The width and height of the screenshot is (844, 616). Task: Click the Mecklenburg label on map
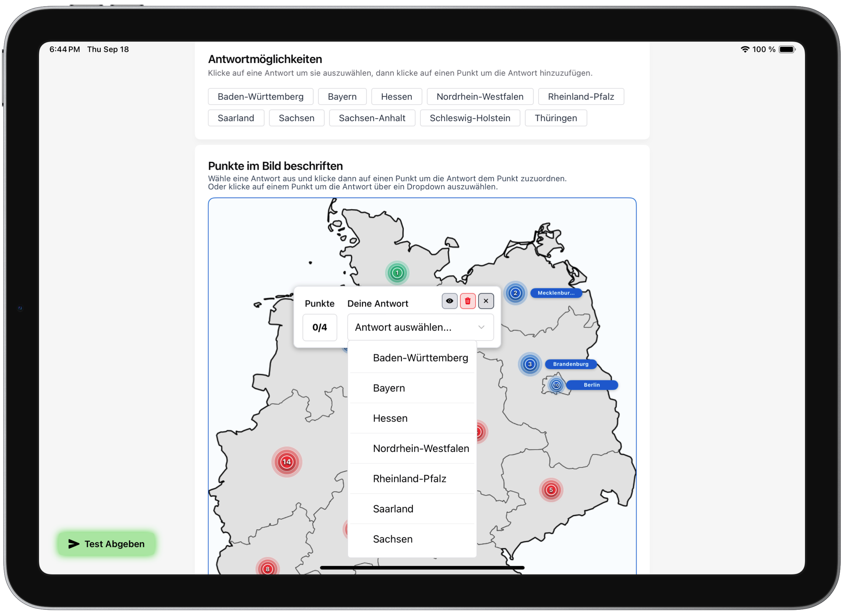tap(556, 293)
